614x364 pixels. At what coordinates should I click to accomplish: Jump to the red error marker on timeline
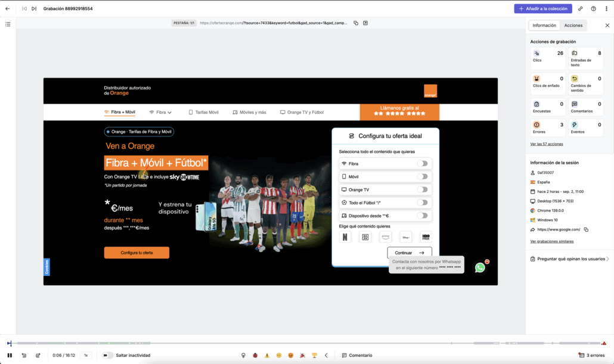pos(604,343)
